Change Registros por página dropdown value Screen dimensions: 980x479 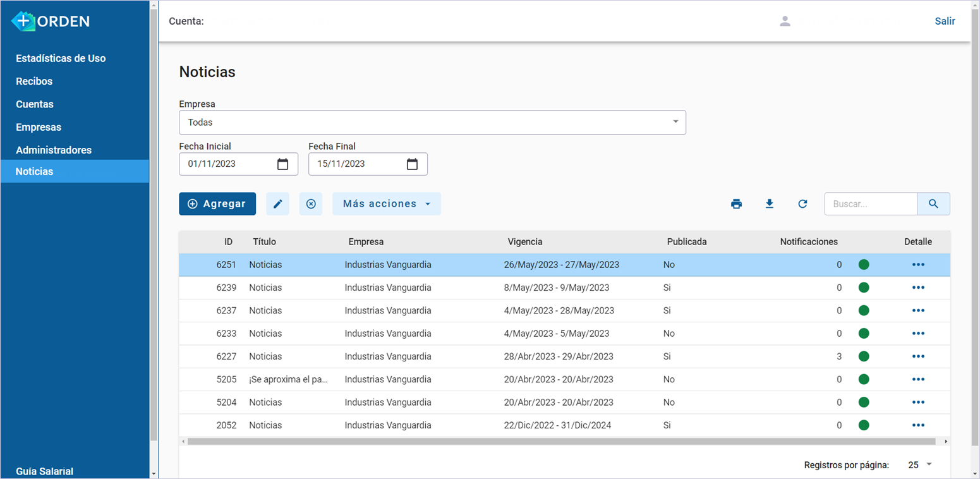click(920, 465)
